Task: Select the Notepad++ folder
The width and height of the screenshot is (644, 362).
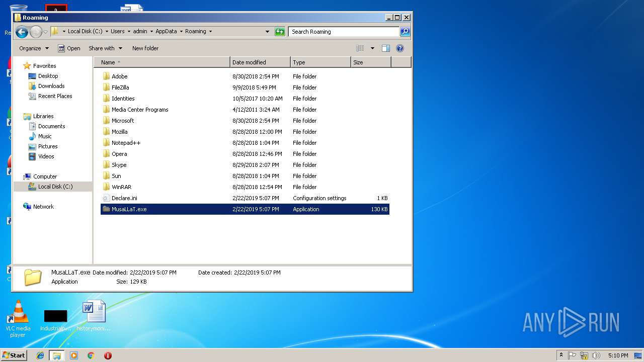Action: (245, 143)
